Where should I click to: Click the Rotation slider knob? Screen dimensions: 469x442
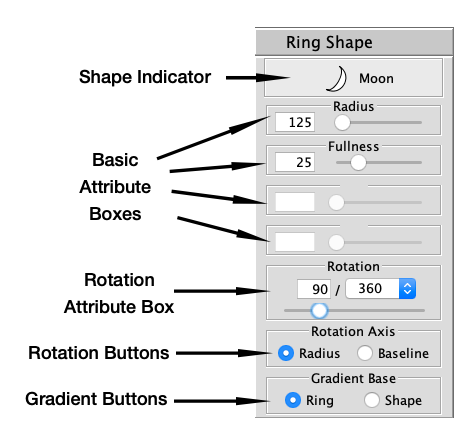[319, 310]
